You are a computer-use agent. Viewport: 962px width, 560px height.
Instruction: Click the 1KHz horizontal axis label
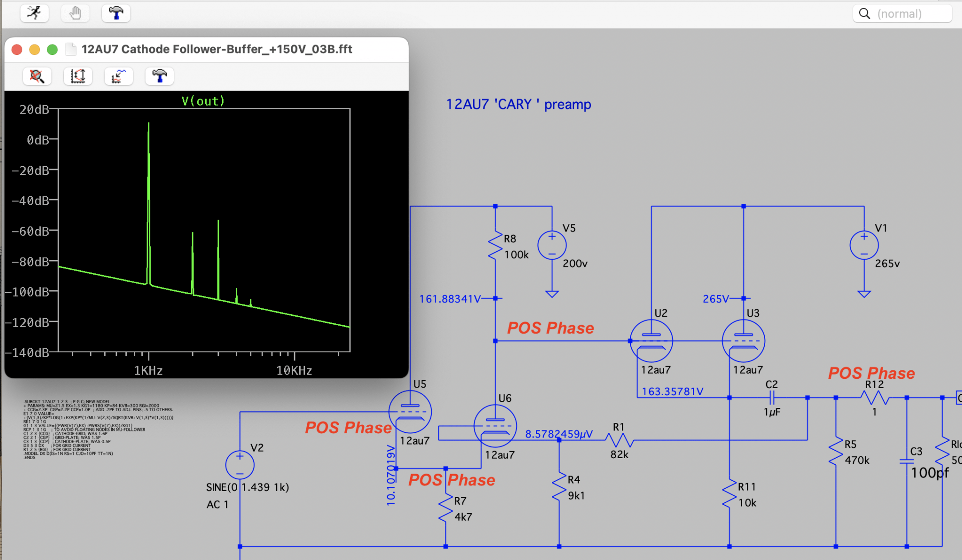148,371
